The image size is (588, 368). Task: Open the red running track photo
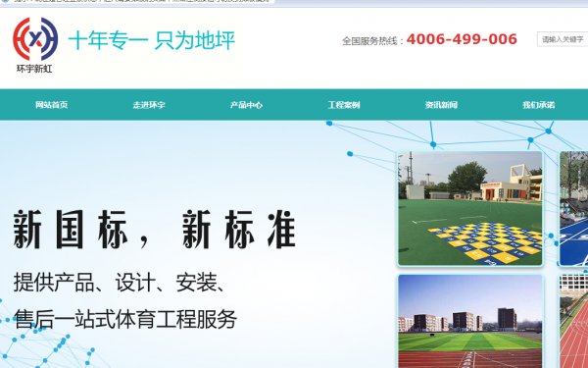[x=573, y=321]
